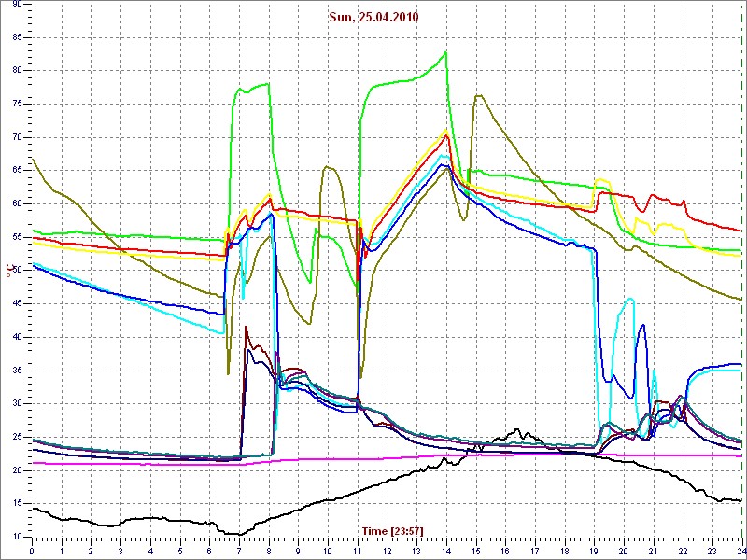Select the 75 label on the temperature axis
Image resolution: width=747 pixels, height=560 pixels.
click(17, 105)
